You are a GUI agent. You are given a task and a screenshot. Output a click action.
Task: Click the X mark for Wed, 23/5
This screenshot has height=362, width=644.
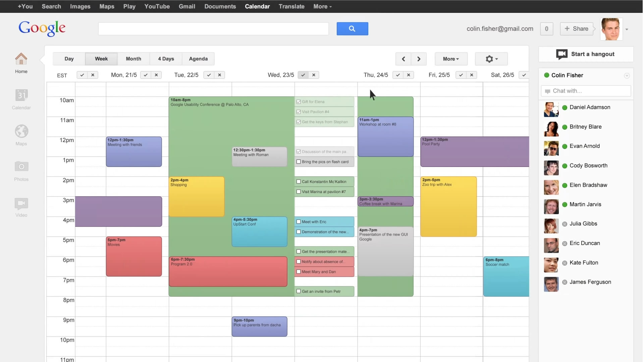(x=314, y=75)
